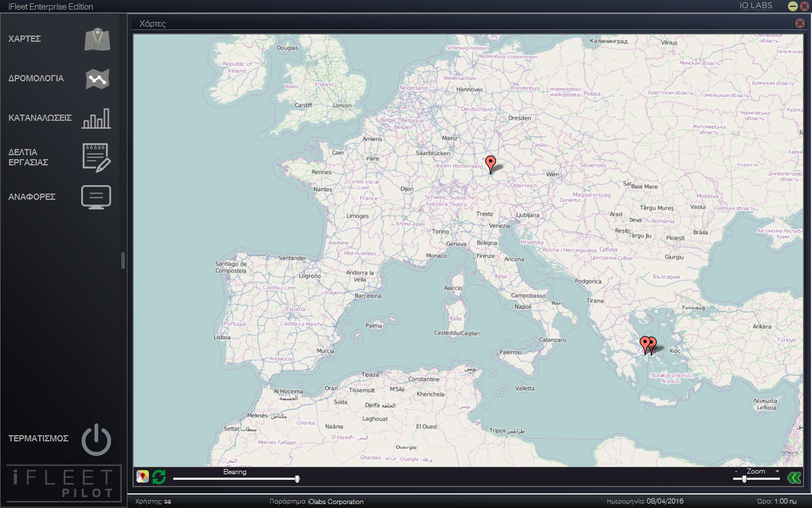
Task: Click the Zoom slider handle
Action: (x=744, y=479)
